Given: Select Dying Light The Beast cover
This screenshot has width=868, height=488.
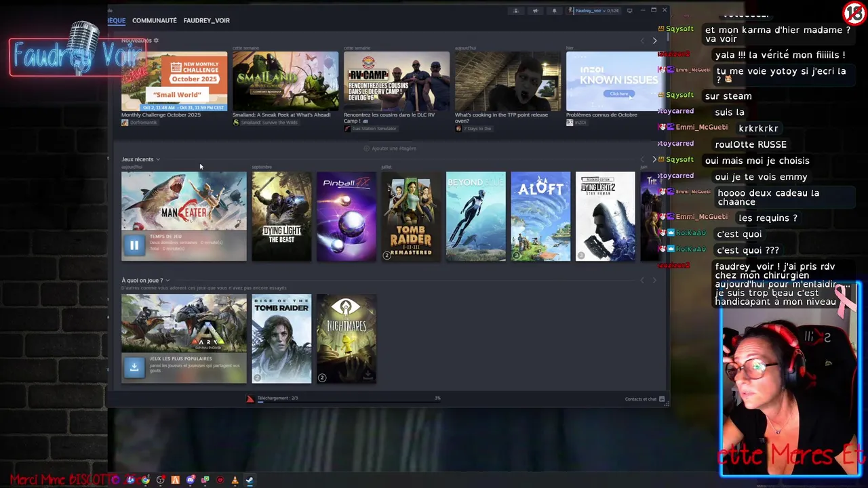Looking at the screenshot, I should point(281,216).
